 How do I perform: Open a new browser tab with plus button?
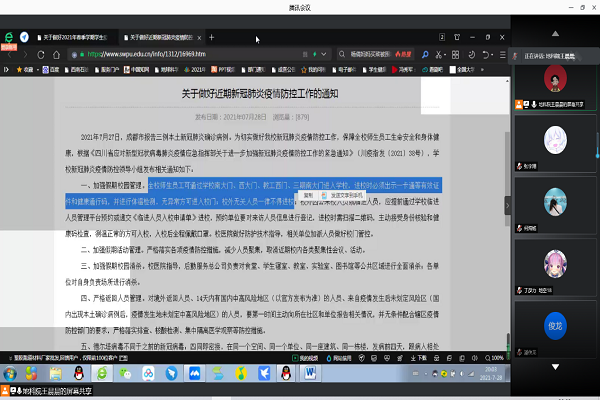coord(212,37)
